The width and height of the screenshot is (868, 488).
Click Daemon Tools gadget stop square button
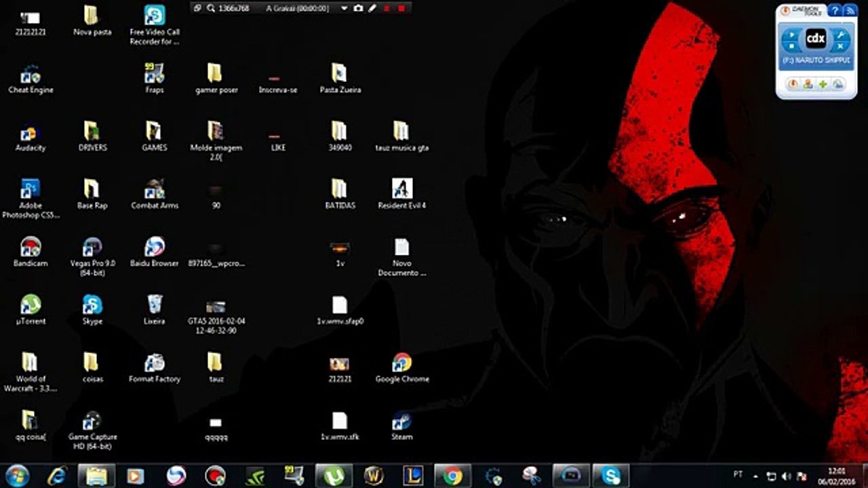pos(791,47)
